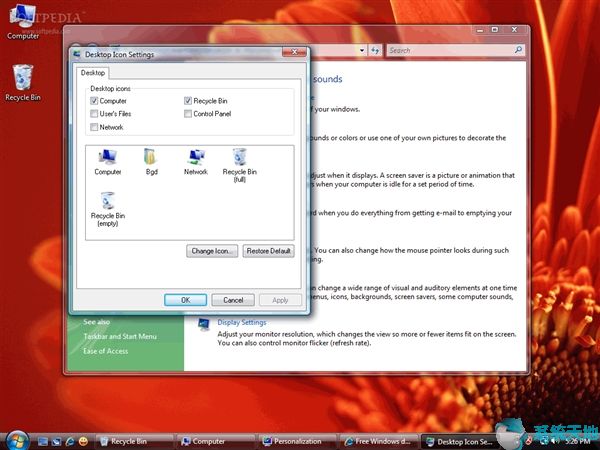Select the Recycle Bin desktop icon
Screen dimensions: 600x450
click(23, 82)
